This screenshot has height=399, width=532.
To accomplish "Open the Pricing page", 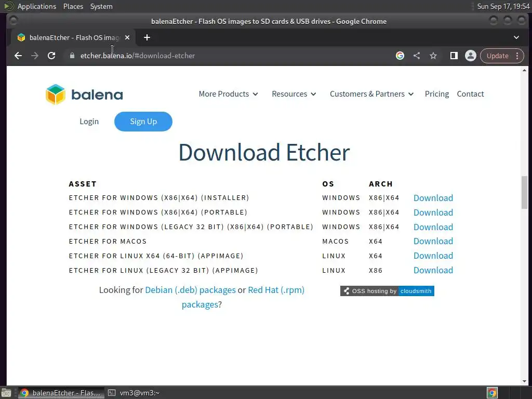I will (x=437, y=94).
